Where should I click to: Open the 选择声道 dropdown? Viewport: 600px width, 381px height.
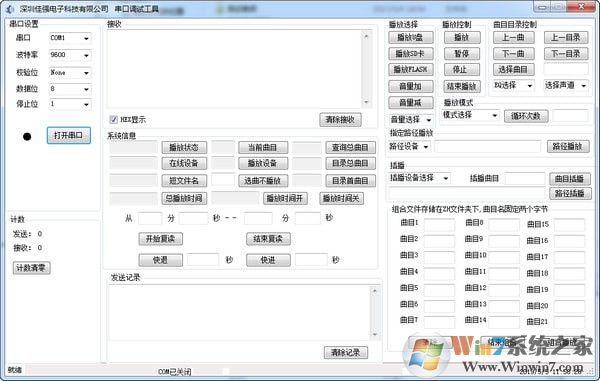(x=566, y=85)
